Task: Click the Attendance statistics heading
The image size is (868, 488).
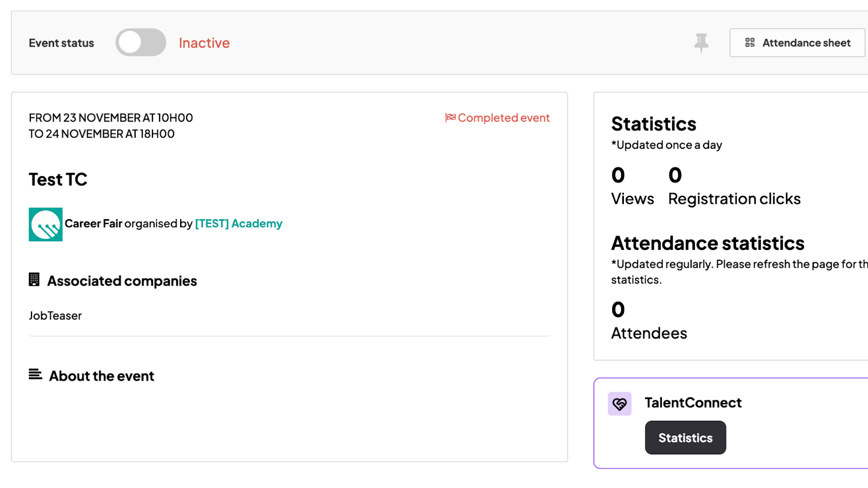Action: point(707,243)
